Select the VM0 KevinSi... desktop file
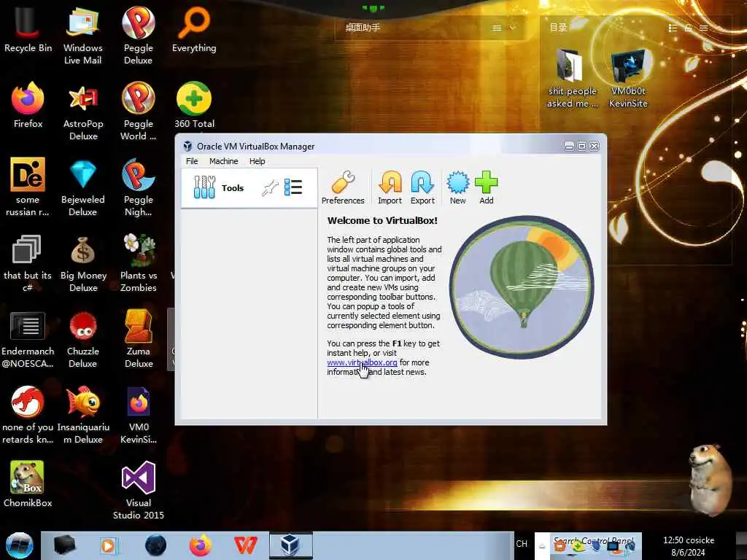Screen dimensions: 747x560 point(138,414)
